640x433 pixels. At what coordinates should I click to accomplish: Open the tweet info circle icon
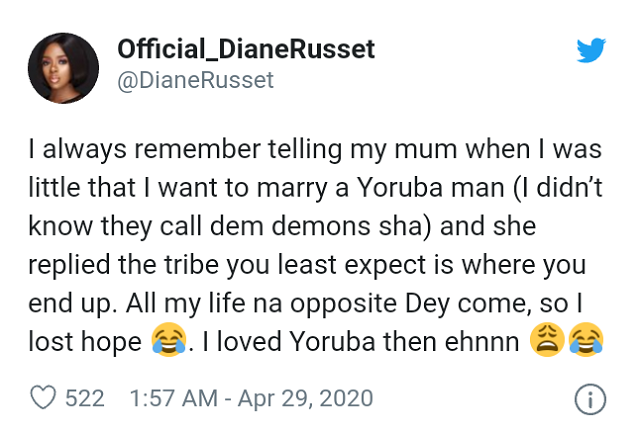pos(590,399)
